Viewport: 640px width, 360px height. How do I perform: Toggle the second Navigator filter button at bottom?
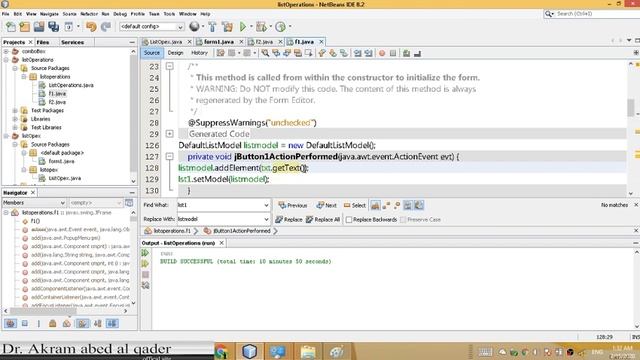[25, 324]
